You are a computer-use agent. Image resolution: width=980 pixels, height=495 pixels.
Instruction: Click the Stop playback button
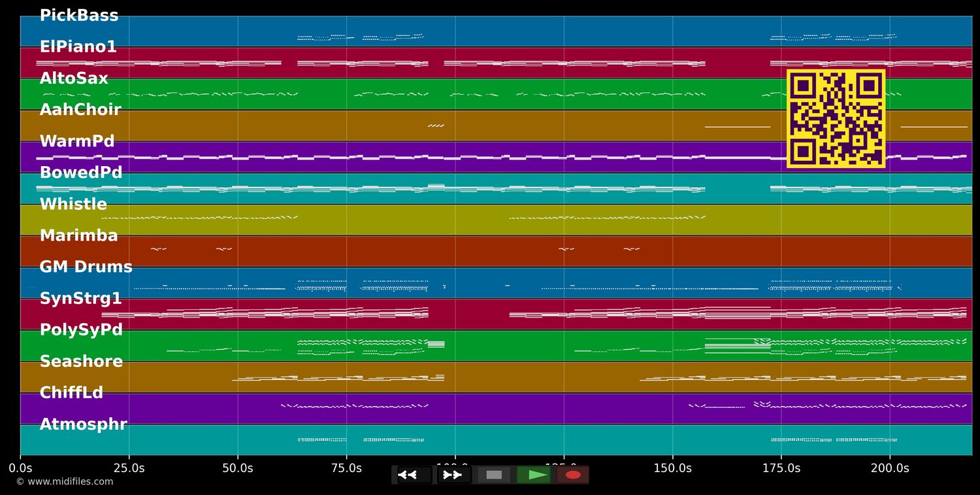click(493, 475)
